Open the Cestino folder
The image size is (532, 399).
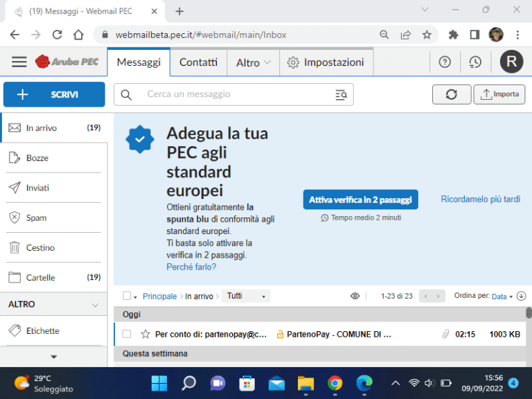(53, 247)
